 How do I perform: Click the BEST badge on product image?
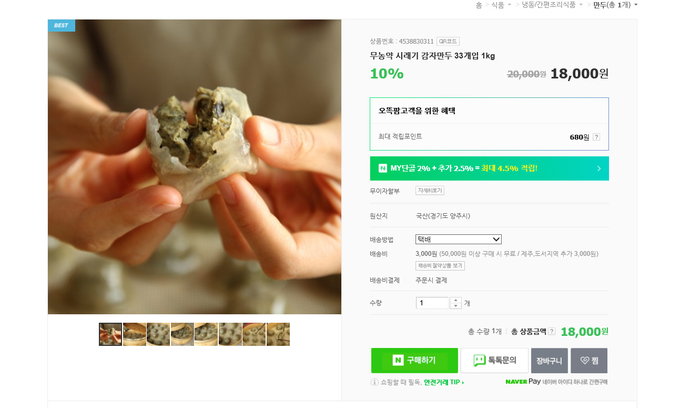coord(61,26)
